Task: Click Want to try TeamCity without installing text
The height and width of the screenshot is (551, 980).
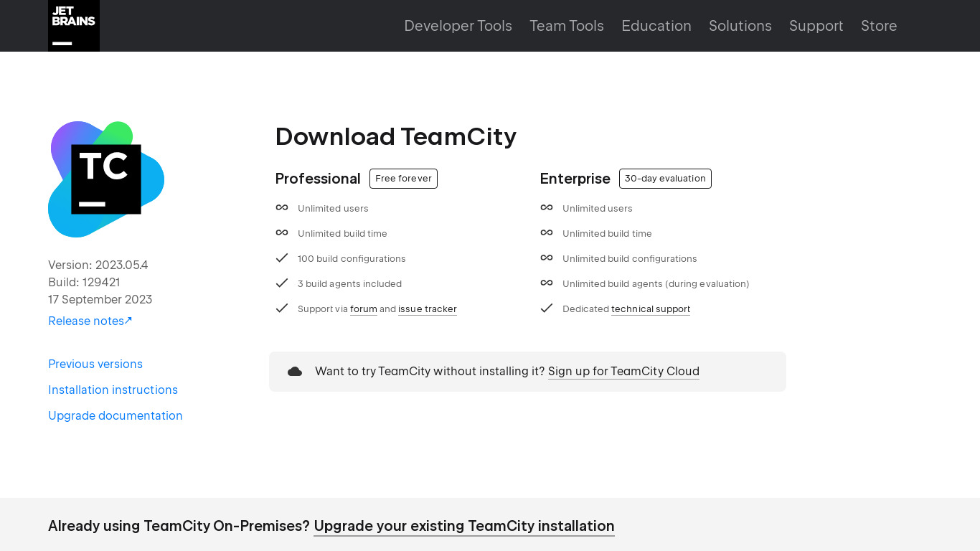Action: pos(430,372)
